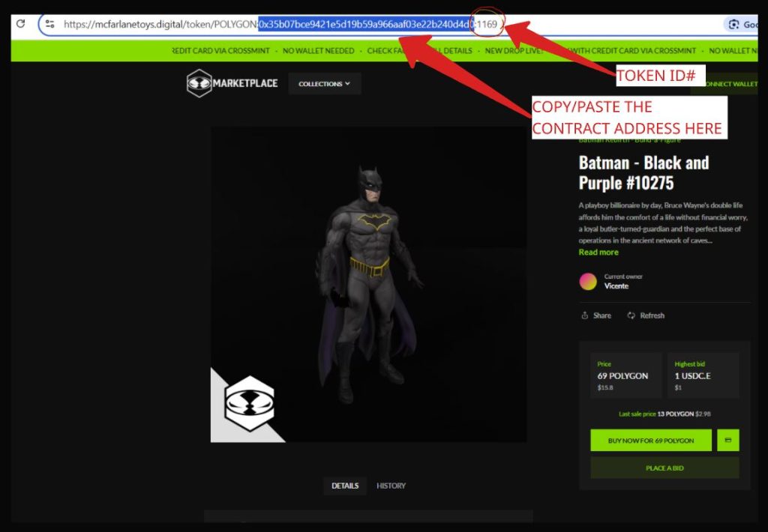
Task: Open the owner profile Vicente
Action: tap(616, 285)
